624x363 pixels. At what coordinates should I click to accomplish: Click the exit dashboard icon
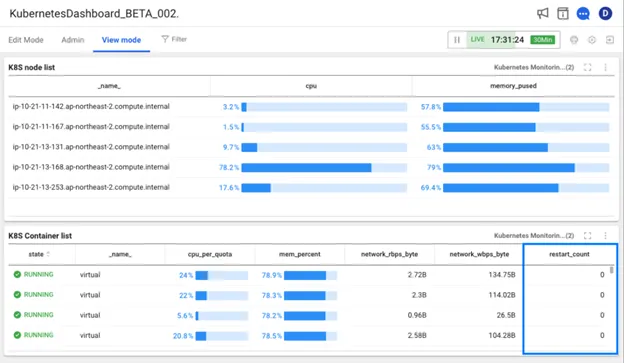[x=610, y=40]
